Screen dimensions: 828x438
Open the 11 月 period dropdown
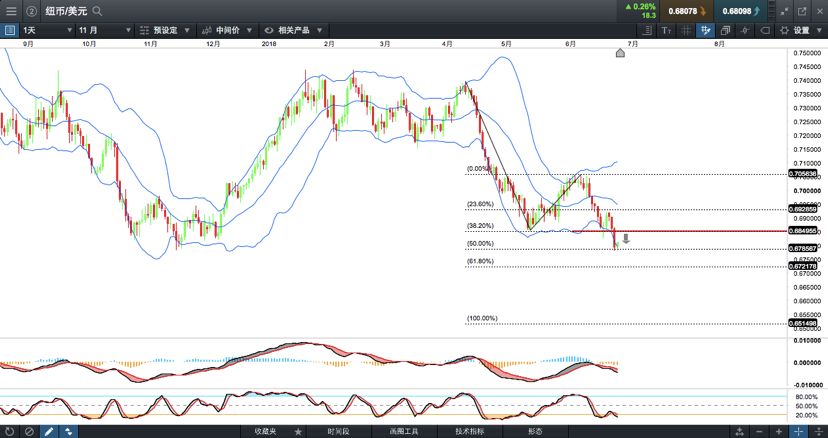(x=105, y=31)
